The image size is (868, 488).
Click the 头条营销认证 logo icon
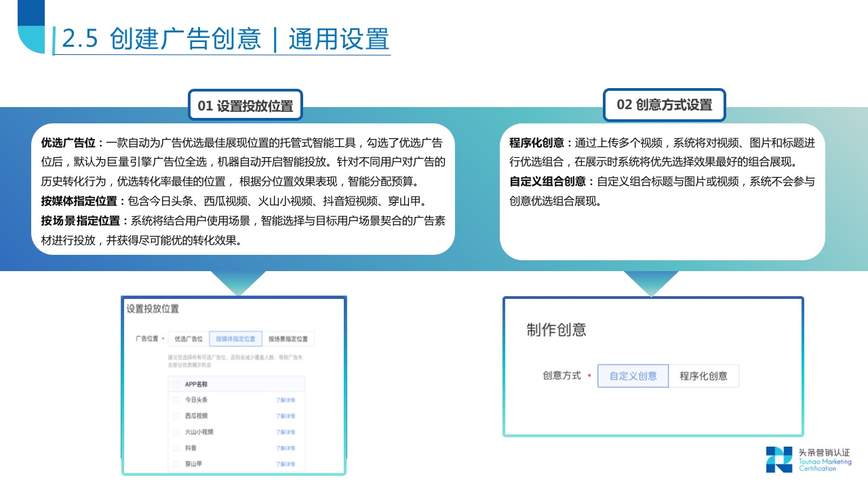coord(779,460)
